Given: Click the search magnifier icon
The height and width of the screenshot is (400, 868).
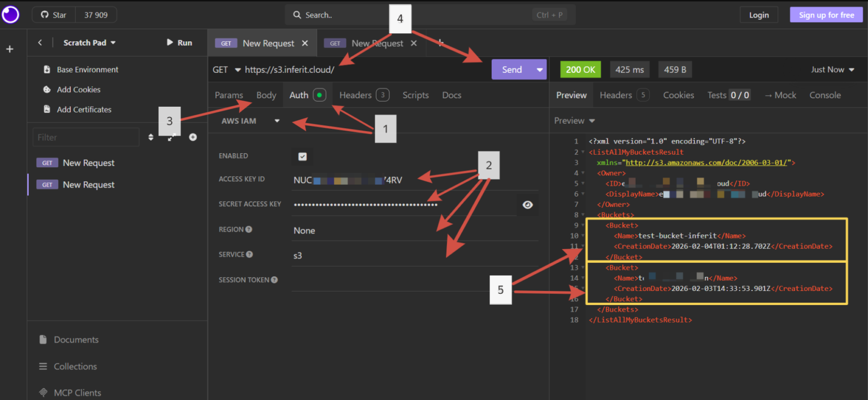Looking at the screenshot, I should [297, 15].
